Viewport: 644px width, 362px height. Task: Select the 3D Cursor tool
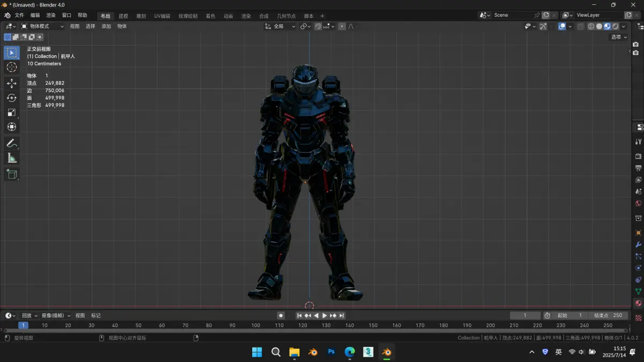coord(12,68)
